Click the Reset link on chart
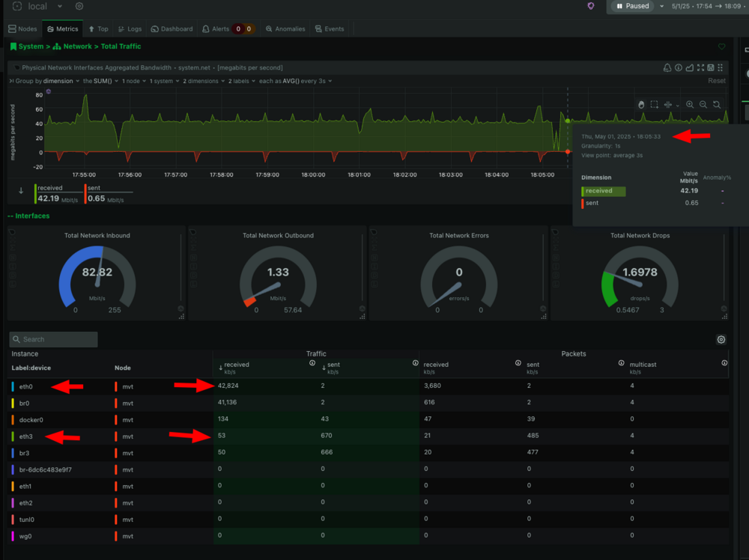The width and height of the screenshot is (749, 560). [x=717, y=81]
